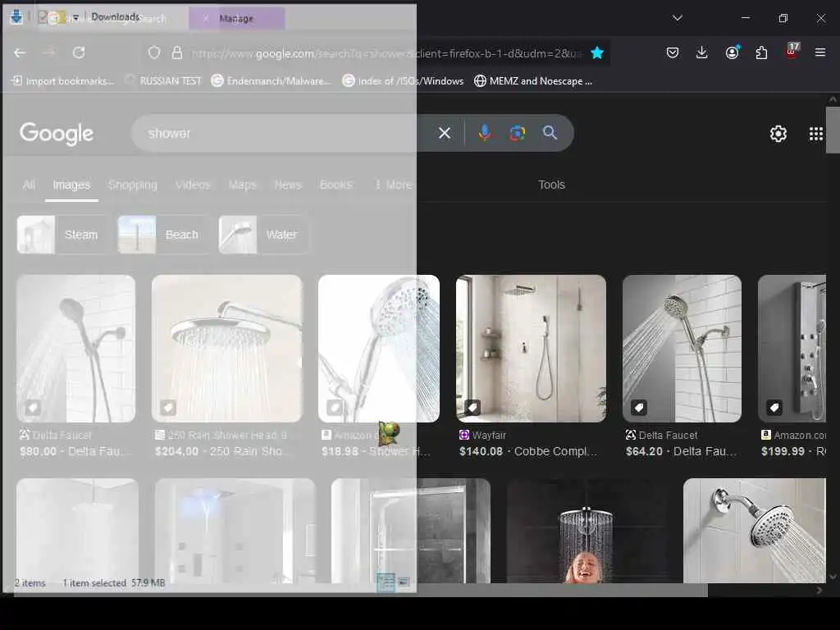Start voice search with the microphone icon
Viewport: 840px width, 630px height.
484,133
